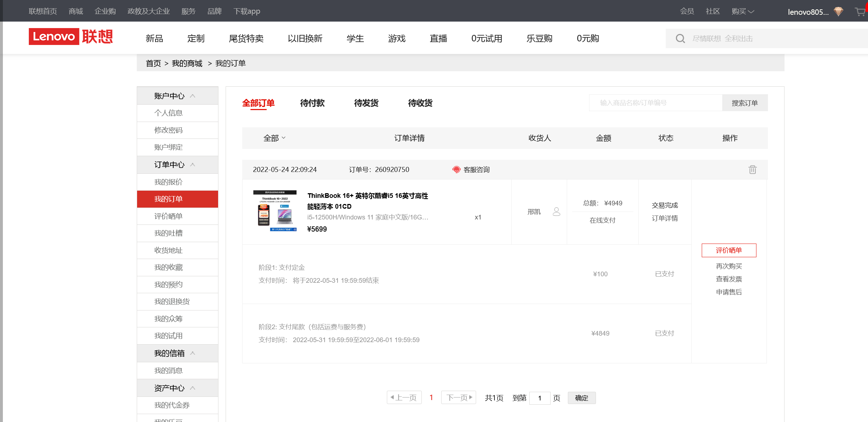Focus the page number input field
Image resolution: width=868 pixels, height=422 pixels.
tap(540, 398)
